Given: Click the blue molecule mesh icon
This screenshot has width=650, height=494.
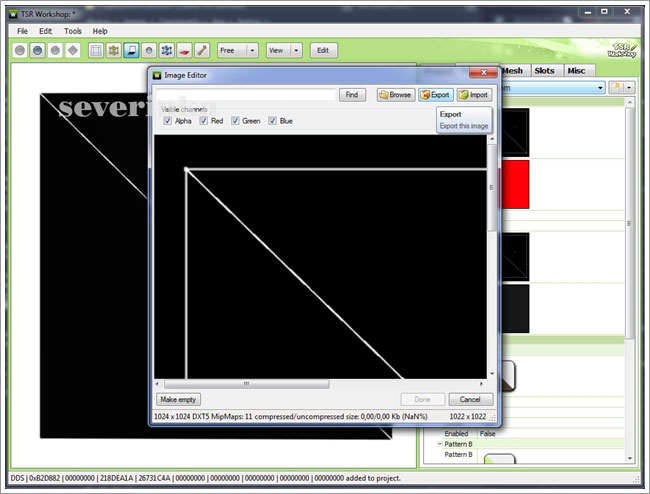Looking at the screenshot, I should [x=166, y=50].
